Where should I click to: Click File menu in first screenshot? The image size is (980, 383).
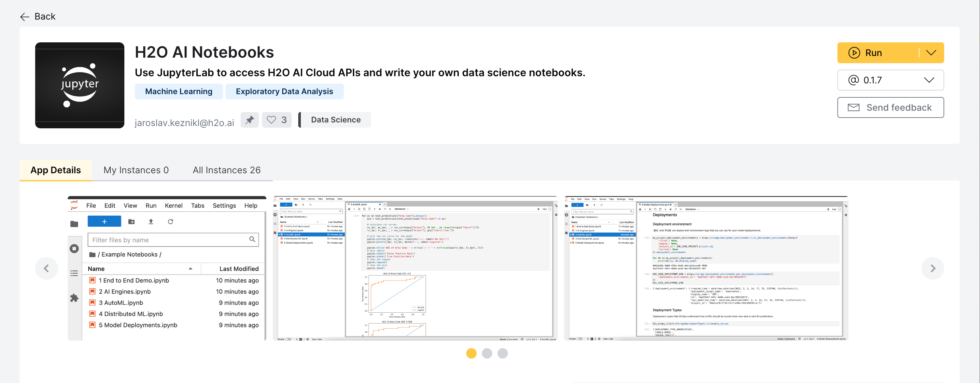(91, 206)
